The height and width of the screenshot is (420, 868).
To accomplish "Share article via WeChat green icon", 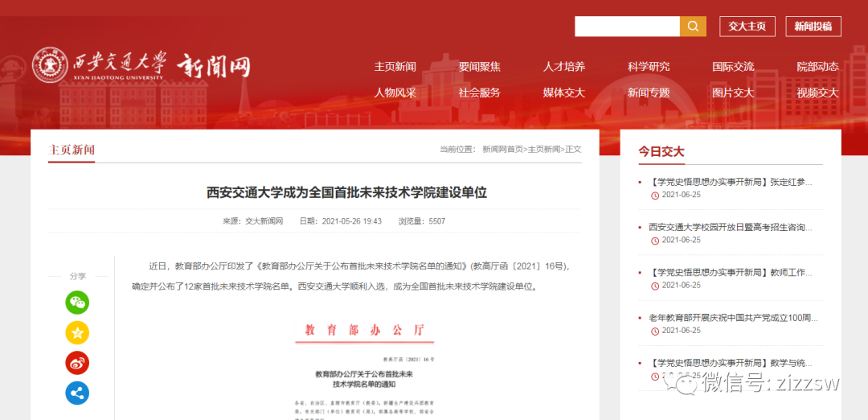I will click(x=77, y=303).
